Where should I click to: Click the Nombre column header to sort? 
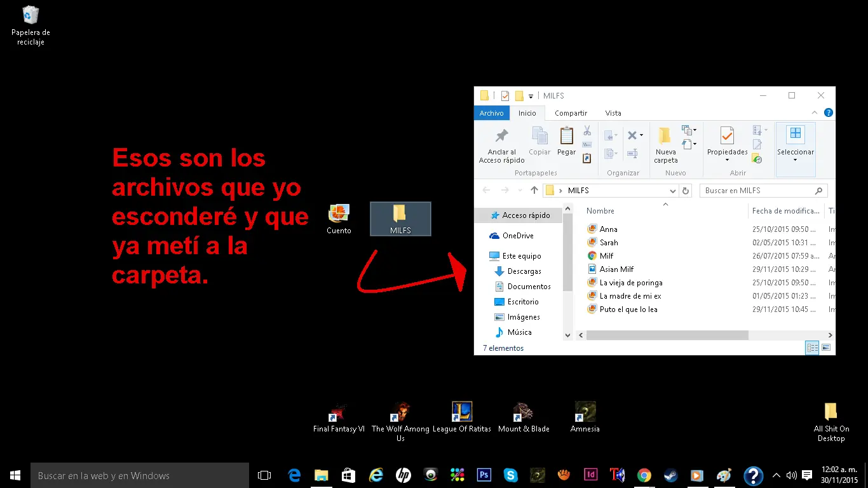coord(600,210)
